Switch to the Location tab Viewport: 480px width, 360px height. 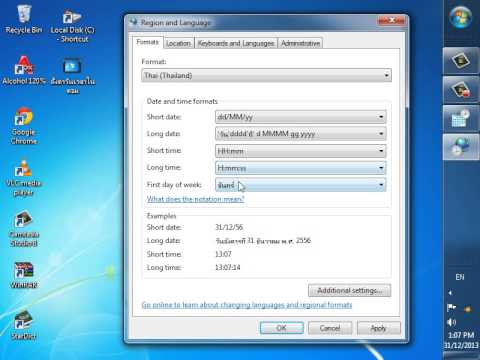tap(178, 43)
